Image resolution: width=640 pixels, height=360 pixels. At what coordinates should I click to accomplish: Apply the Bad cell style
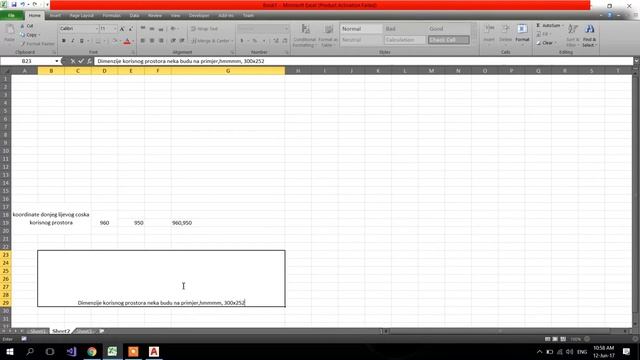(405, 29)
